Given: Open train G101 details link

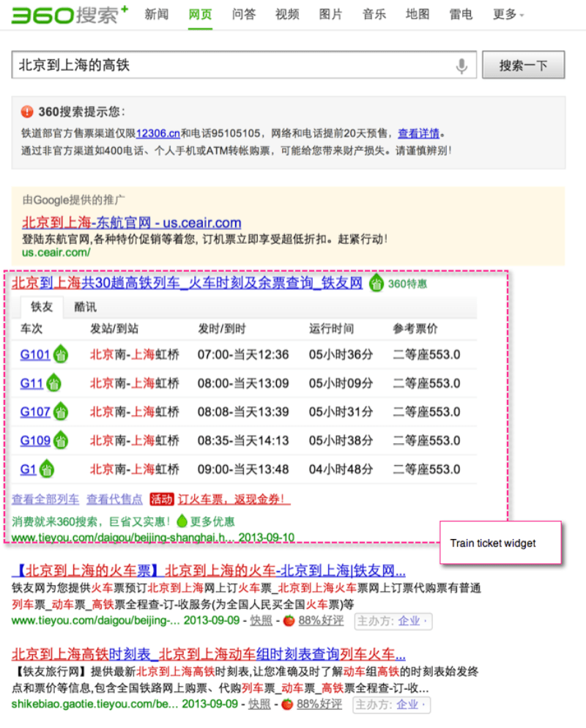Looking at the screenshot, I should click(35, 355).
